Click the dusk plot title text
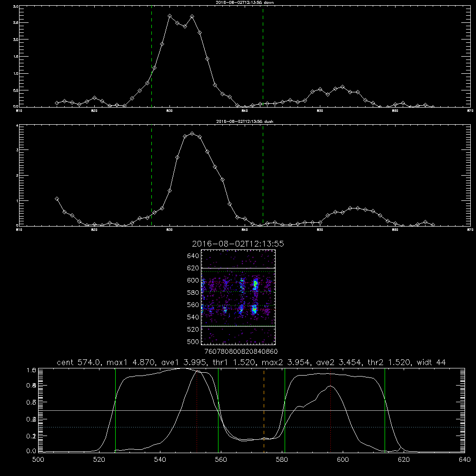The image size is (476, 476). pos(245,121)
